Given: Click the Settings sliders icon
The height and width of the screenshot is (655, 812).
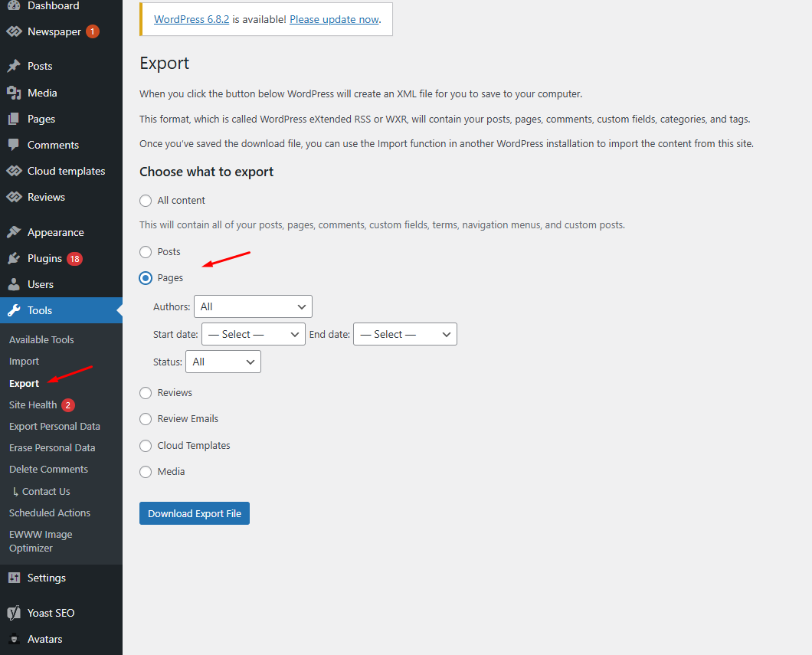Looking at the screenshot, I should pos(14,578).
